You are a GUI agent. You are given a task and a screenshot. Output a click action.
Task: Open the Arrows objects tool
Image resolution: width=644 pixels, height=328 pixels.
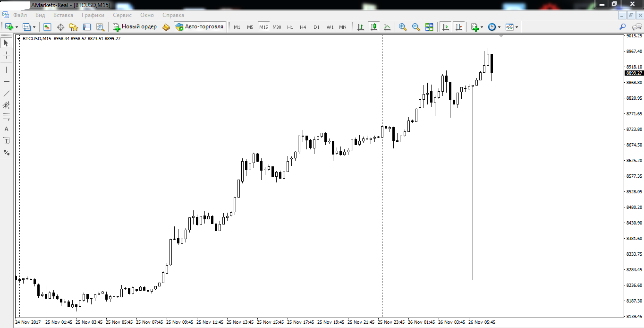(6, 152)
